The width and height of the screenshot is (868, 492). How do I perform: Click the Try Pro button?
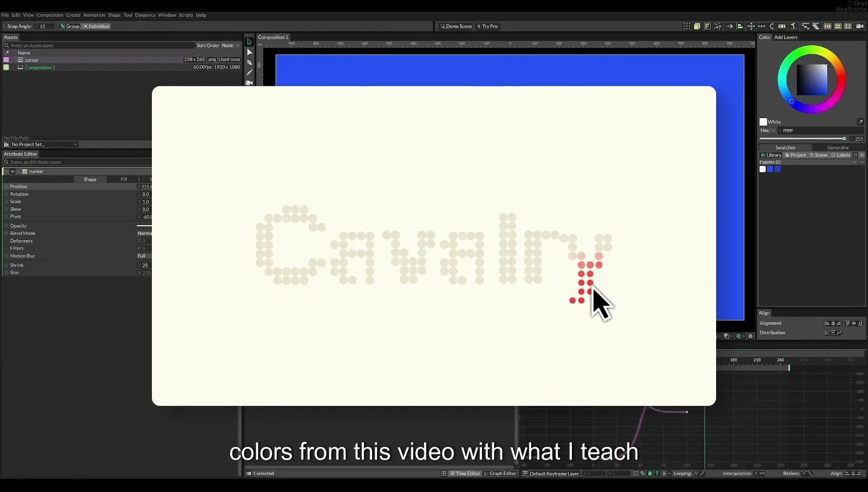tap(487, 26)
